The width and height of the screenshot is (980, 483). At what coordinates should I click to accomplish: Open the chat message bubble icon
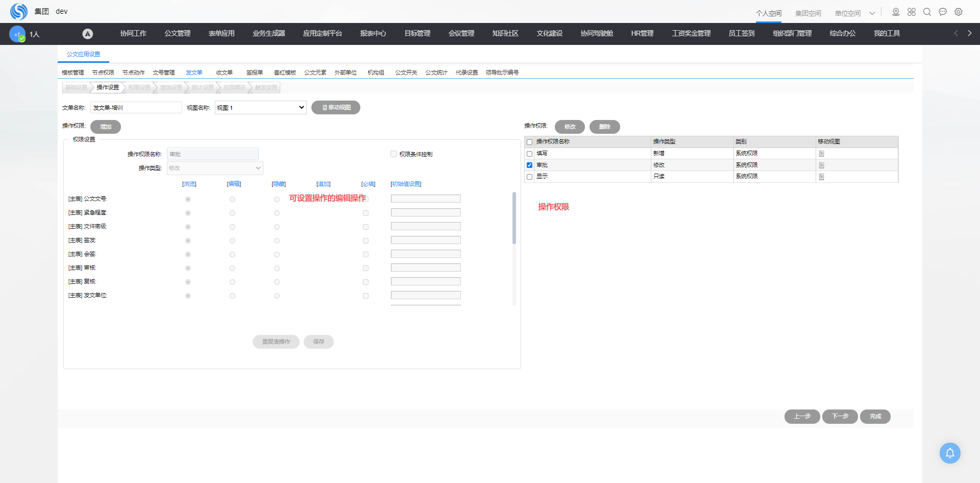point(943,12)
